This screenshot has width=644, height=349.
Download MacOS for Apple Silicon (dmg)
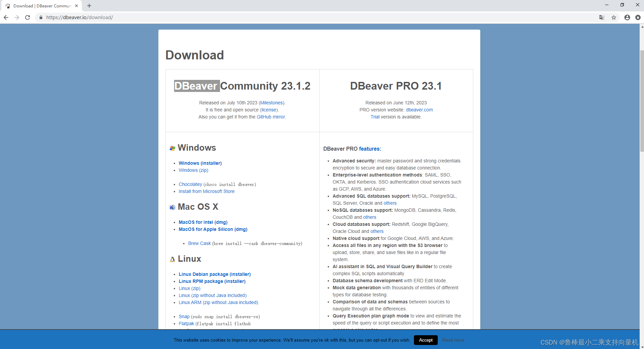click(x=213, y=229)
